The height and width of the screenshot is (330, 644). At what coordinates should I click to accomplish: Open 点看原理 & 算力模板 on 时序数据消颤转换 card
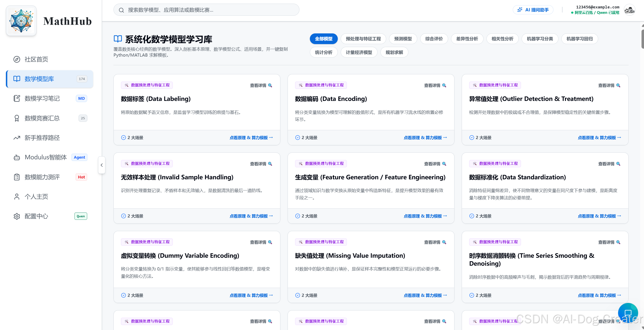[599, 295]
